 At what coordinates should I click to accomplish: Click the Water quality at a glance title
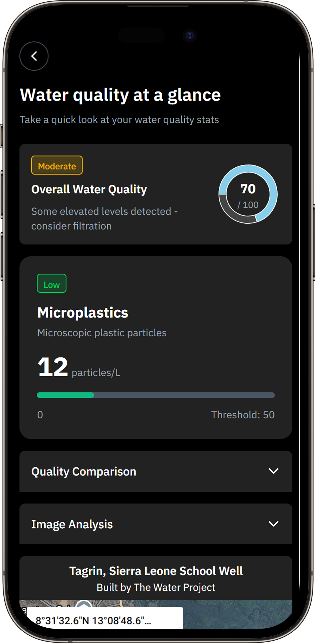click(120, 95)
